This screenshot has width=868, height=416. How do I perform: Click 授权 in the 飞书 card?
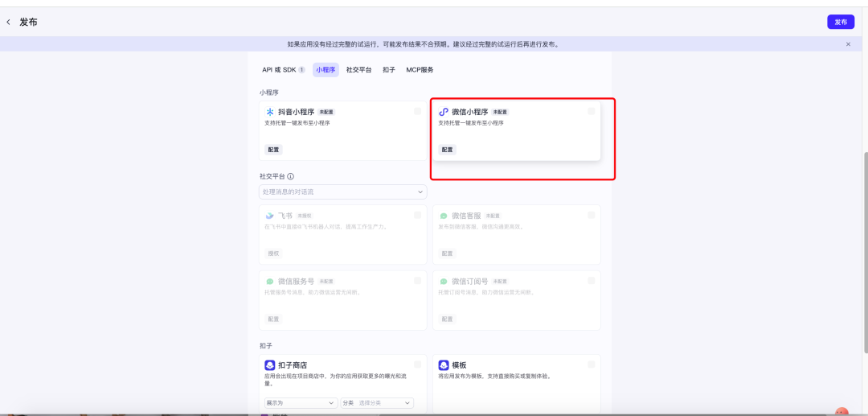(273, 253)
